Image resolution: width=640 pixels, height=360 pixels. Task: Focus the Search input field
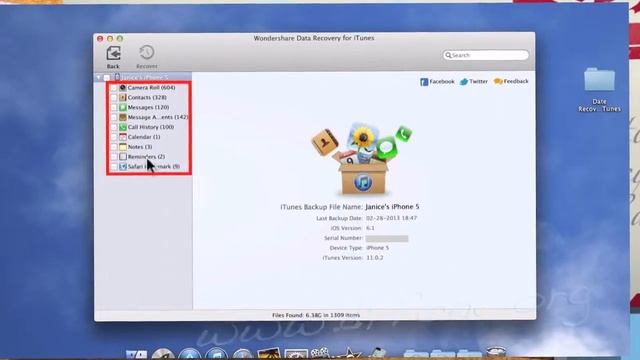485,55
